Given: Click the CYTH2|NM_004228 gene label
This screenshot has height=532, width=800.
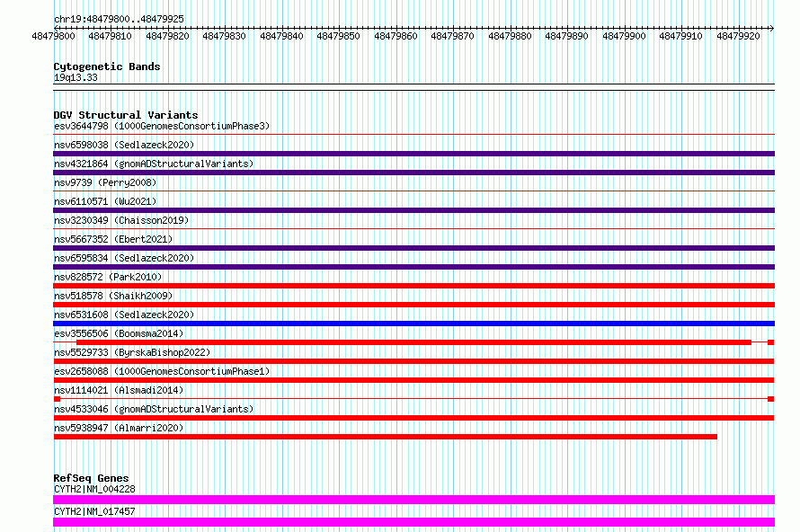Looking at the screenshot, I should pos(94,489).
